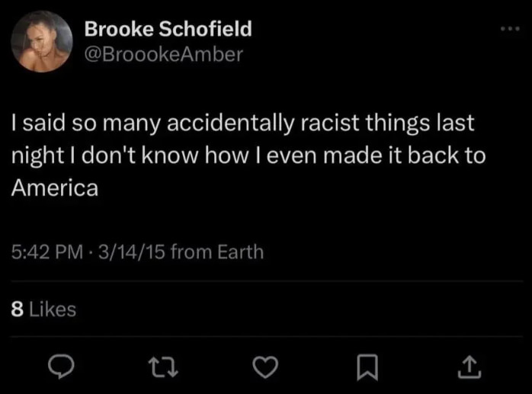
Task: Open Brooke Schofield's profile picture
Action: (x=43, y=43)
